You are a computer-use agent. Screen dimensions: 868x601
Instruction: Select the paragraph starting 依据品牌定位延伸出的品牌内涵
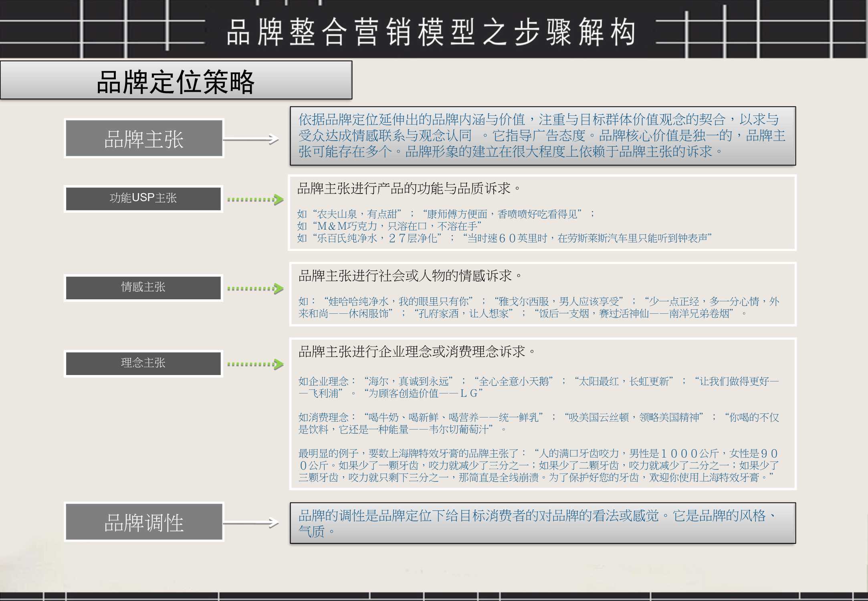point(542,135)
